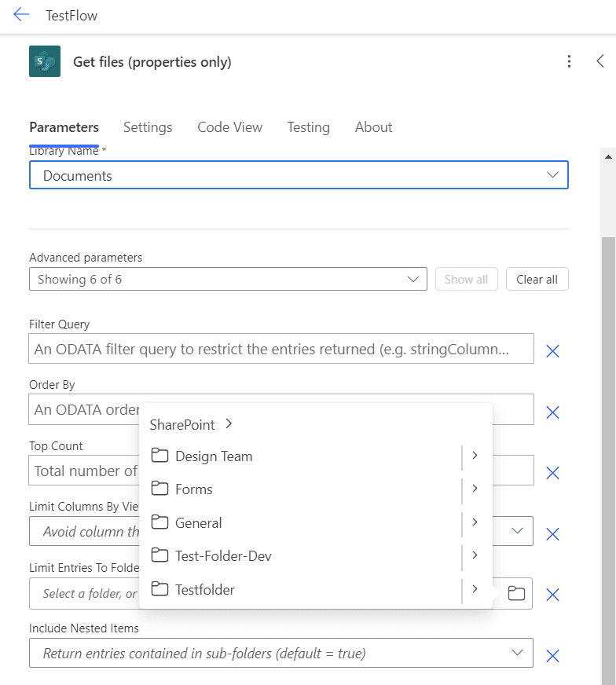Viewport: 616px width, 685px height.
Task: Click the Clear all button
Action: pos(537,279)
